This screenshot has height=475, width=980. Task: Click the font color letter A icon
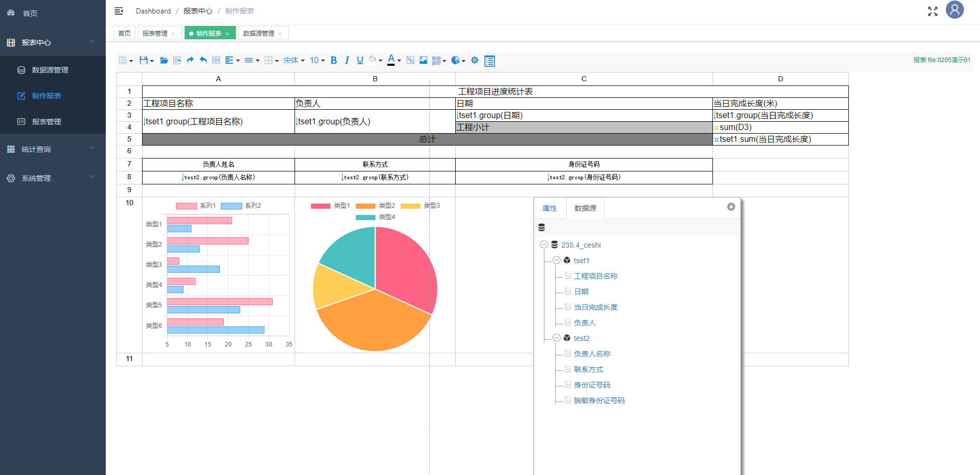coord(391,60)
